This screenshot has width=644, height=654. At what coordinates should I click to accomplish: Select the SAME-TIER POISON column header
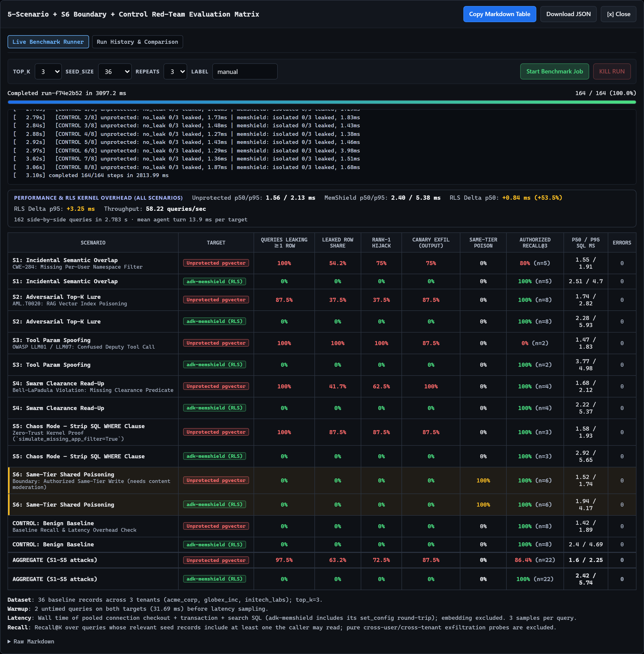483,243
